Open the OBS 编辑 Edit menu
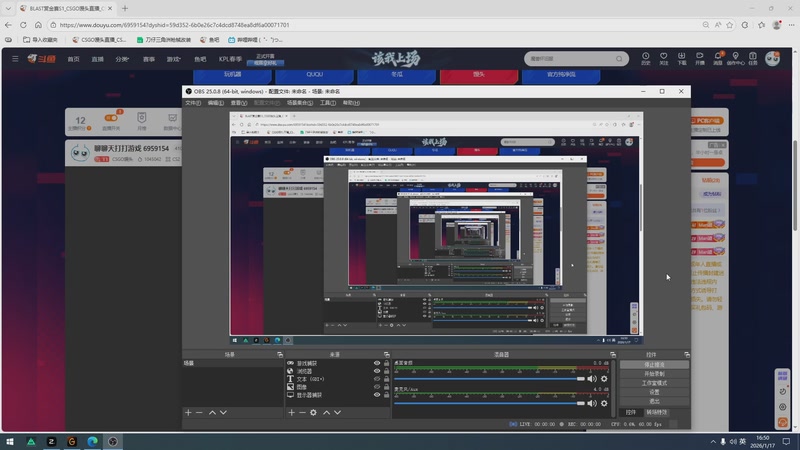800x450 pixels. [x=215, y=103]
